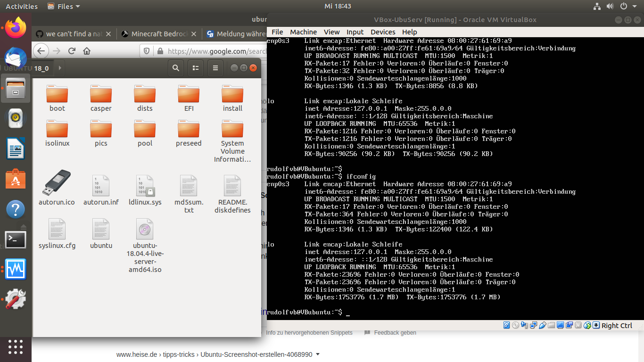Open the boot folder
Image resolution: width=644 pixels, height=362 pixels.
[57, 98]
